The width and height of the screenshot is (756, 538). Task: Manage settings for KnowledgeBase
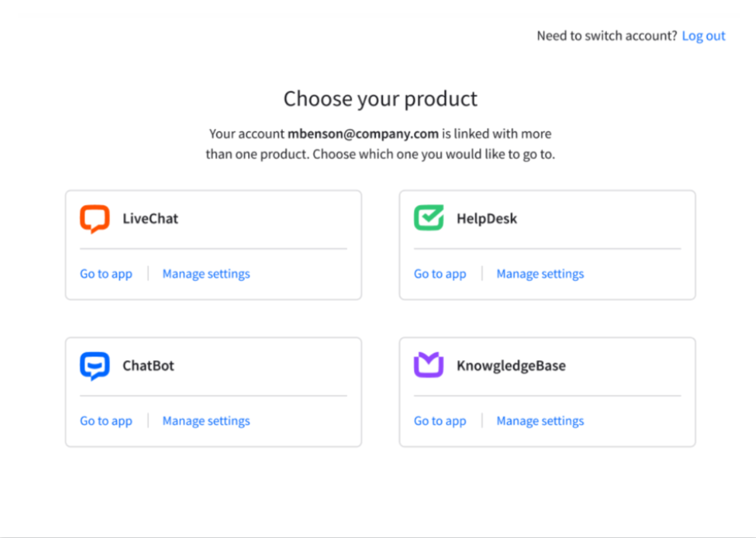(540, 421)
